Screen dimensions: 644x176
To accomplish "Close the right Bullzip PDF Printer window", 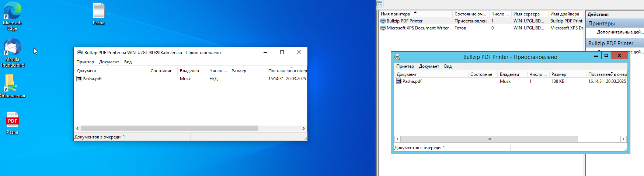I will tap(619, 56).
